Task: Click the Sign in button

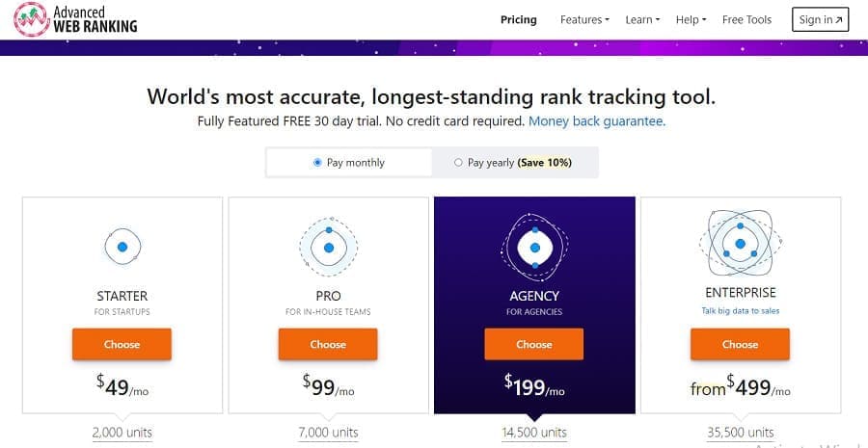Action: pos(820,19)
